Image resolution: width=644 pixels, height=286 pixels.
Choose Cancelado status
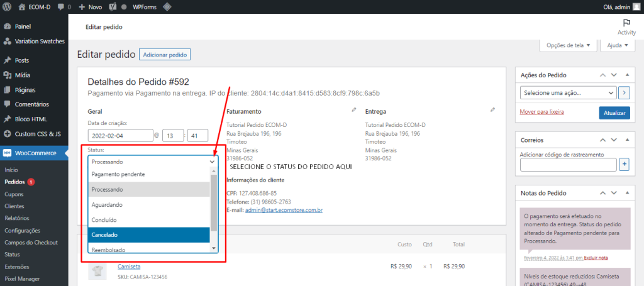(x=149, y=235)
